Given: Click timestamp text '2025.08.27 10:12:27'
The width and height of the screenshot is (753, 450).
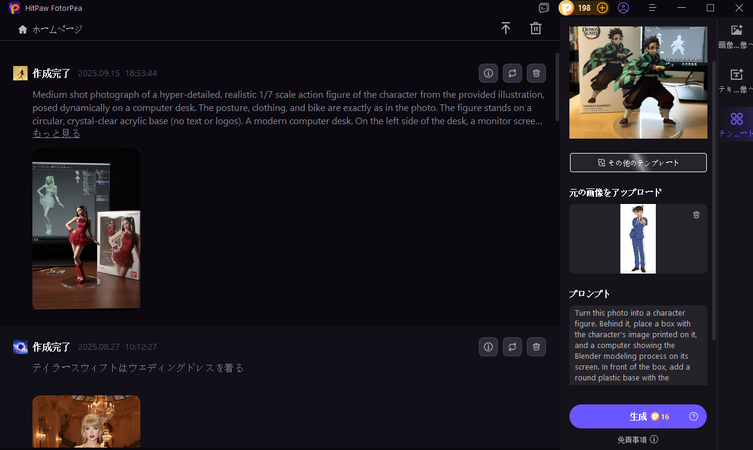Looking at the screenshot, I should pyautogui.click(x=117, y=347).
